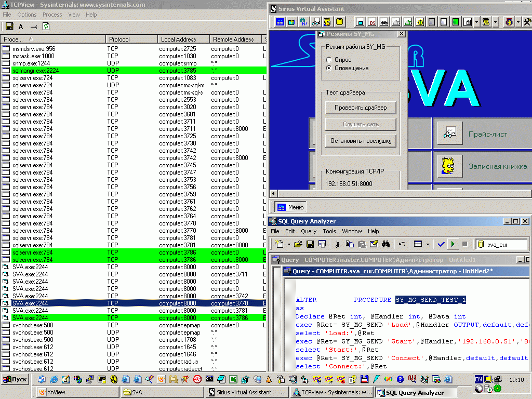Select the msmdsrv.exe:956 row in TCPView
The width and height of the screenshot is (532, 399).
click(134, 49)
